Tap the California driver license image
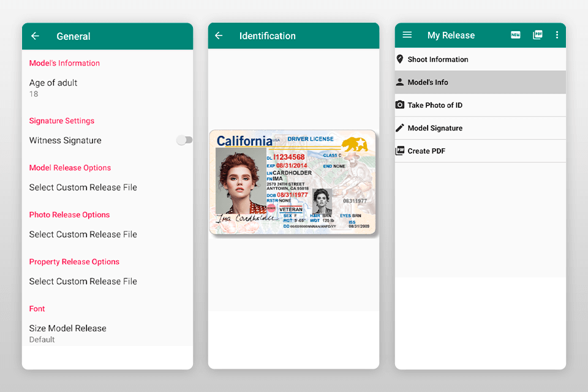The width and height of the screenshot is (588, 392). point(292,182)
